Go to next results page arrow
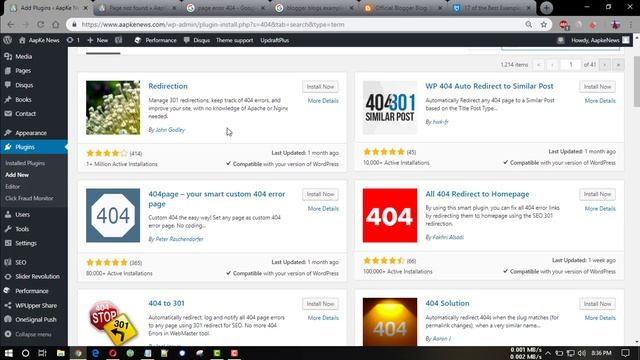Viewport: 640px width, 360px height. pos(605,64)
